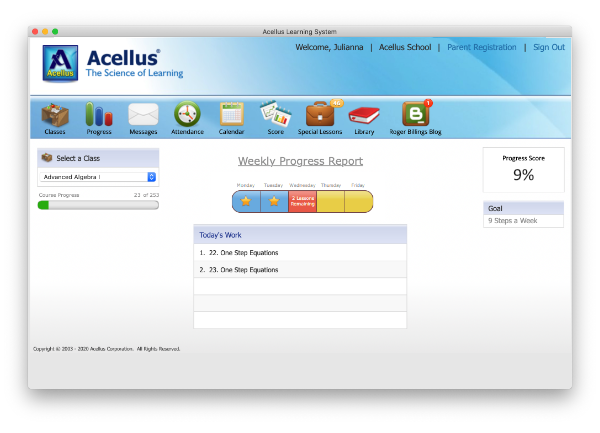
Task: Click the Acellus School link
Action: point(405,47)
